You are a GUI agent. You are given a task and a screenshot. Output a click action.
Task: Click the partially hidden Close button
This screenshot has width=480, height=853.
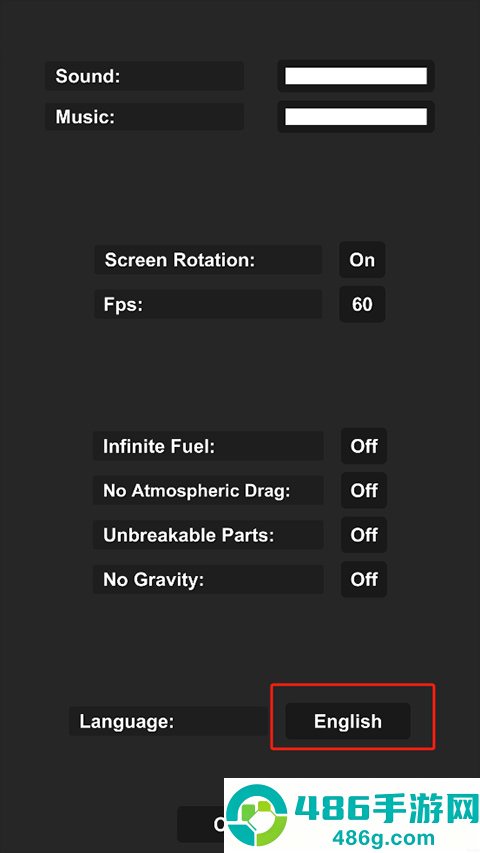pyautogui.click(x=201, y=824)
